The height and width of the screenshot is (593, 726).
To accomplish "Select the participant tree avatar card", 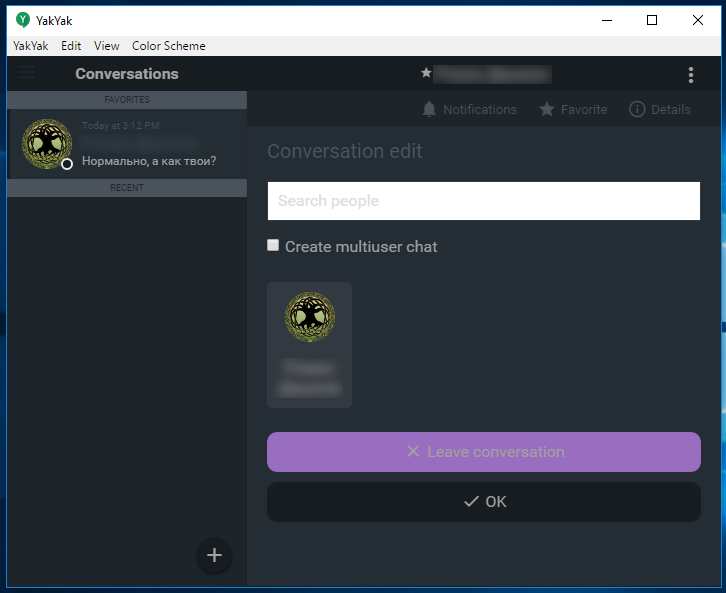I will click(309, 345).
